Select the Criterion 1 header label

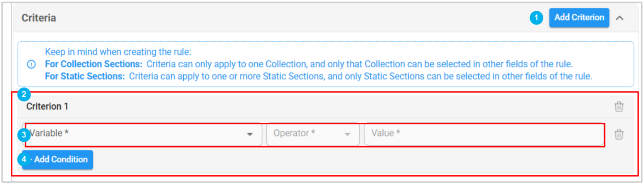tap(47, 106)
